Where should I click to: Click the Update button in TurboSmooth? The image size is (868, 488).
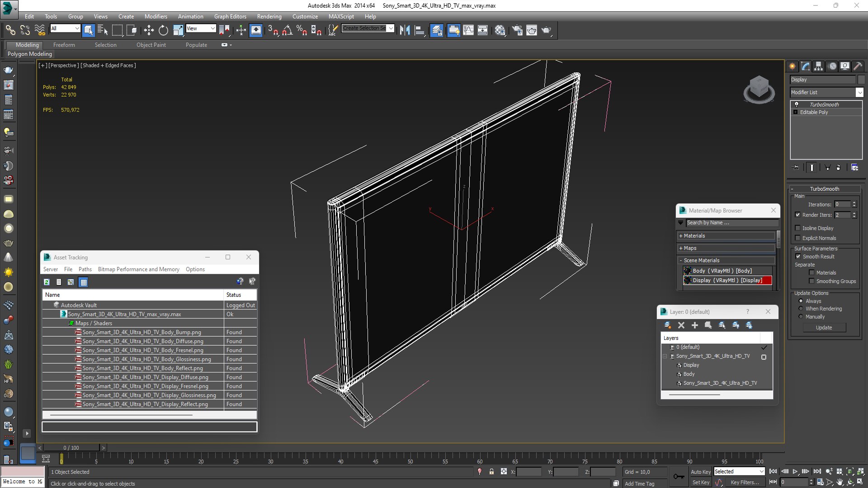click(x=824, y=328)
